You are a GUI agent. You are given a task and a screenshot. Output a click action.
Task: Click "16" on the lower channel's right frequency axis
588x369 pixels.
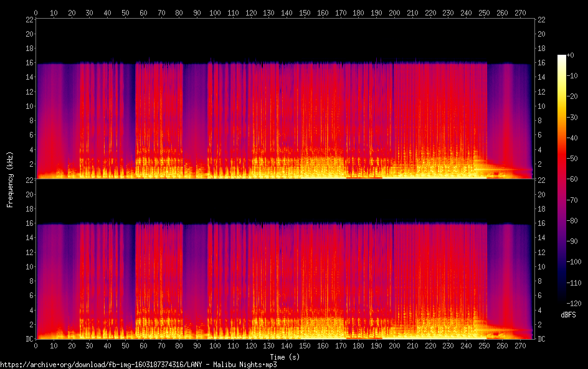click(x=541, y=223)
